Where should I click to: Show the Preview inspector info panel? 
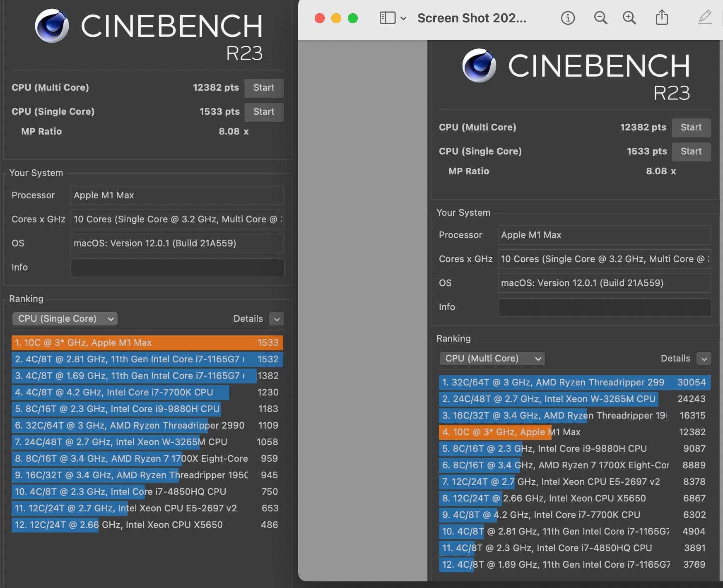(x=568, y=18)
